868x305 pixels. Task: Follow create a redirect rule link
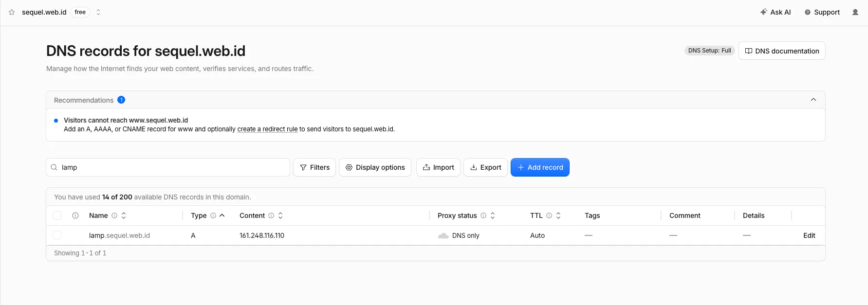(x=267, y=129)
